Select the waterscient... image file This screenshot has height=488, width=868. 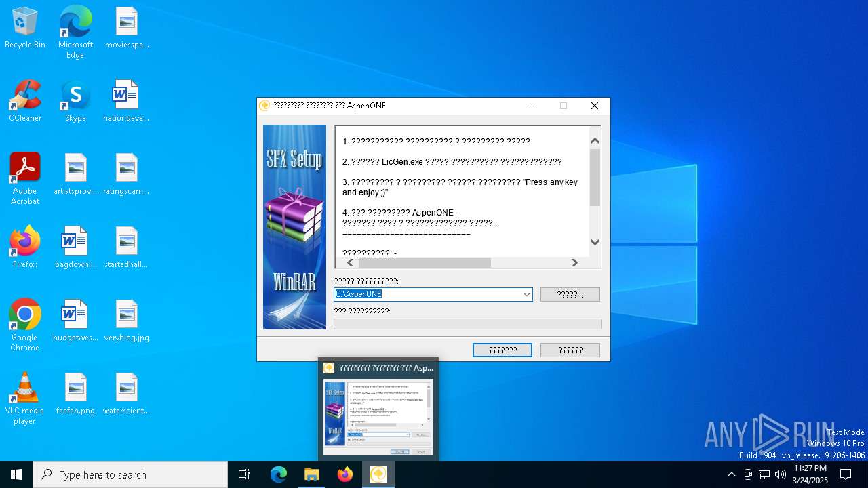coord(126,394)
